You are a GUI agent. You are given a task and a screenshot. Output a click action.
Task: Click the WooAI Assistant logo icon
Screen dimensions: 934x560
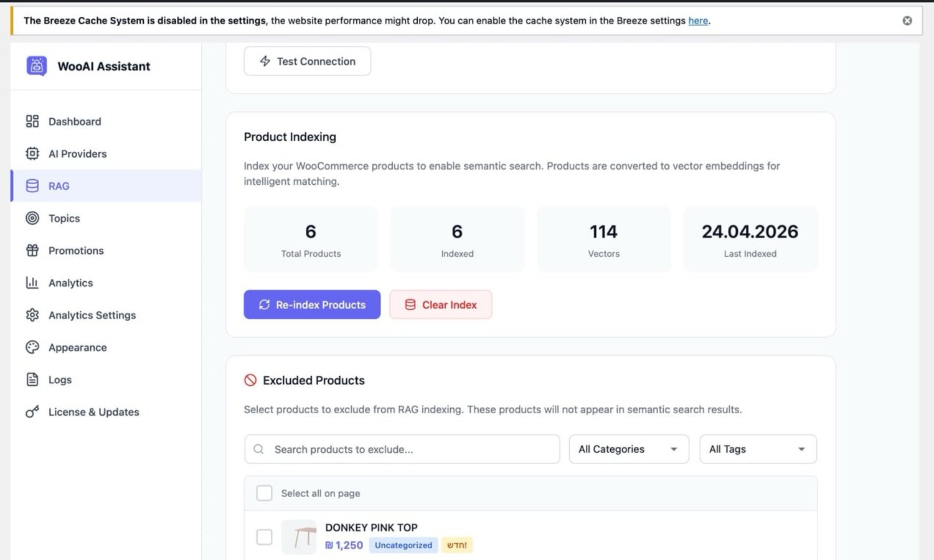[x=36, y=66]
